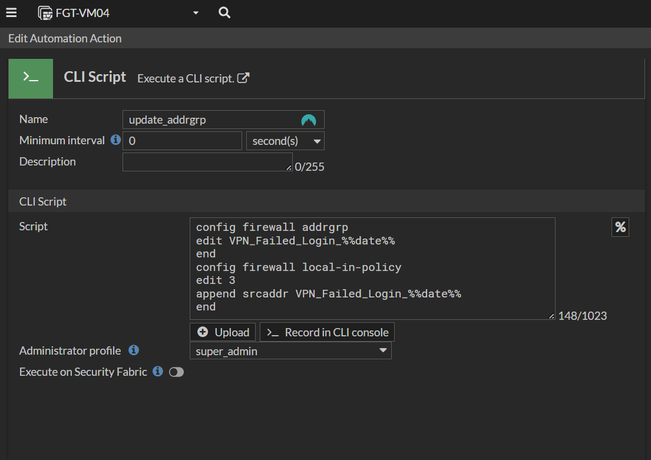Click the Script textarea resize handle
This screenshot has width=651, height=460.
point(551,316)
